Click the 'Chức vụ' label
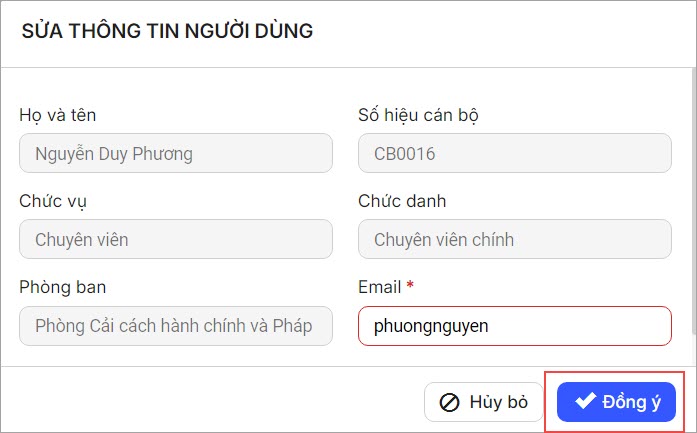This screenshot has height=433, width=697. click(x=53, y=201)
